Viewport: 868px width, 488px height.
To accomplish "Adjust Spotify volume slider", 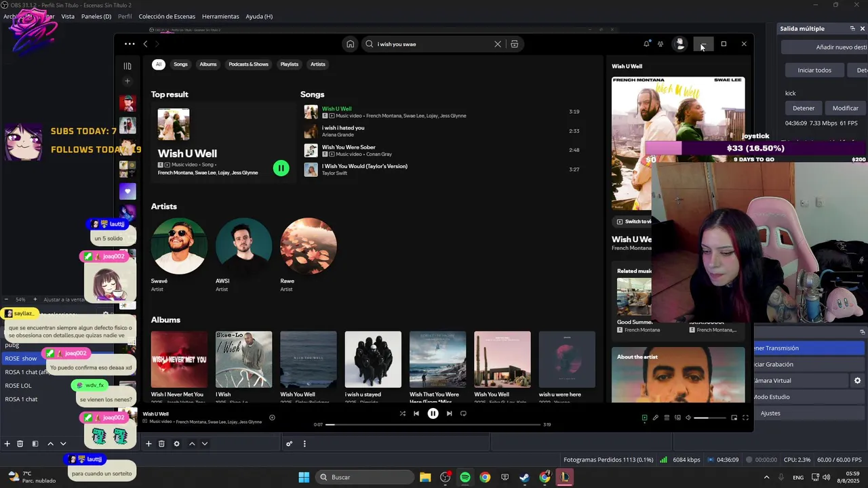I will click(710, 418).
